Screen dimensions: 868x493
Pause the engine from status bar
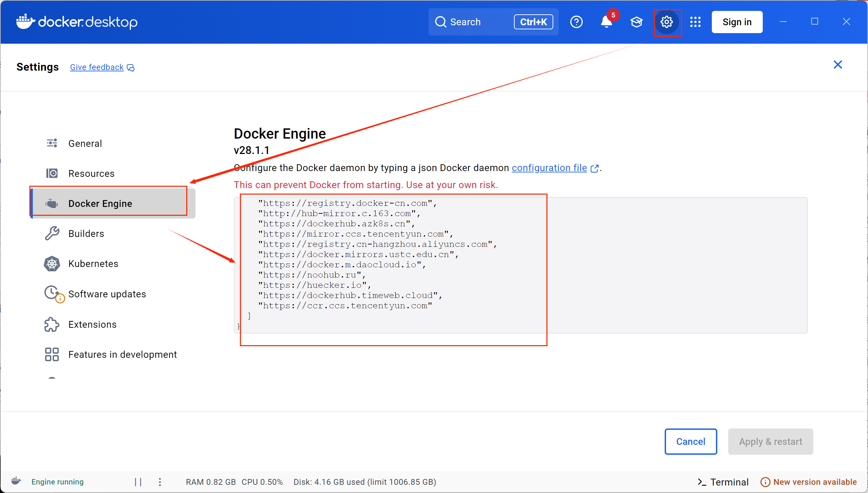[138, 482]
